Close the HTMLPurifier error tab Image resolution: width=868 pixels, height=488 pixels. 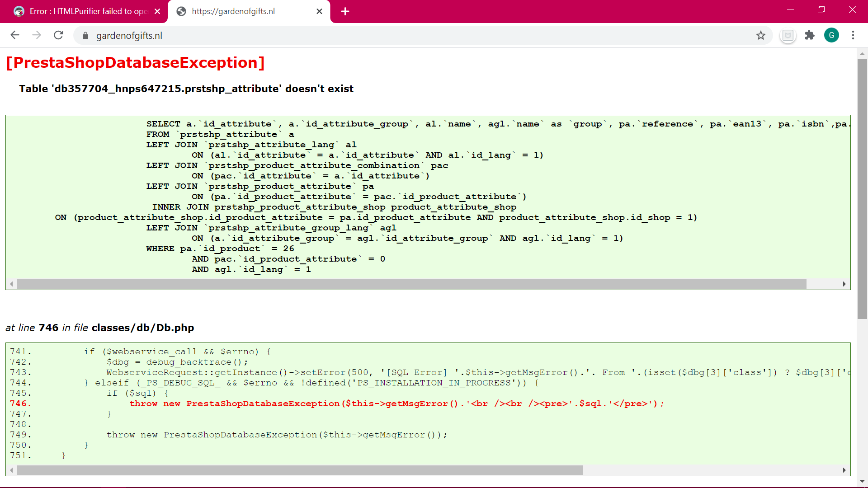pos(157,11)
